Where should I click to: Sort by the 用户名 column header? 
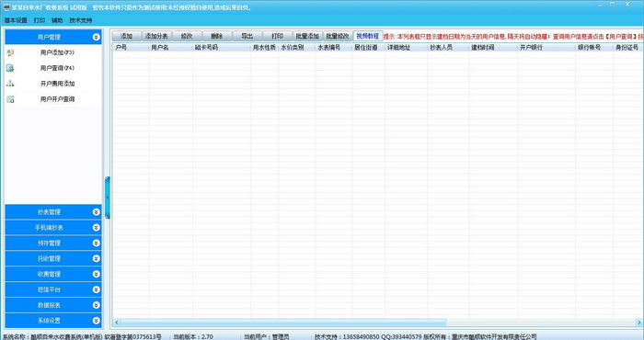pos(170,48)
